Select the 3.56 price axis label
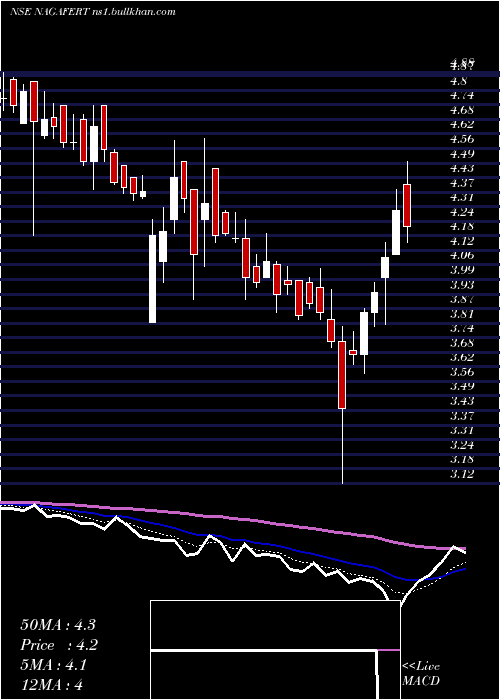Screen dimensions: 500x700 462,372
